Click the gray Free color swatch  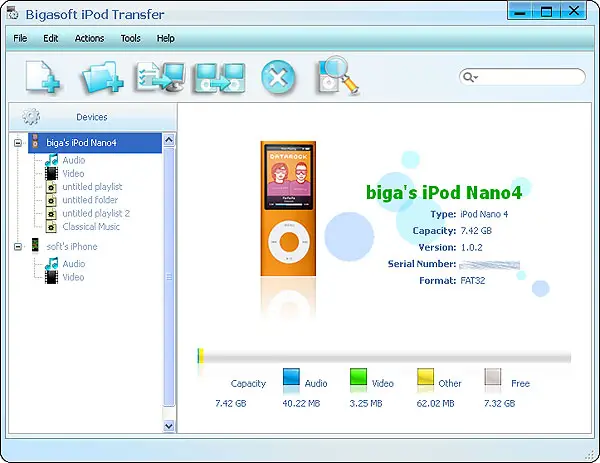(x=493, y=377)
